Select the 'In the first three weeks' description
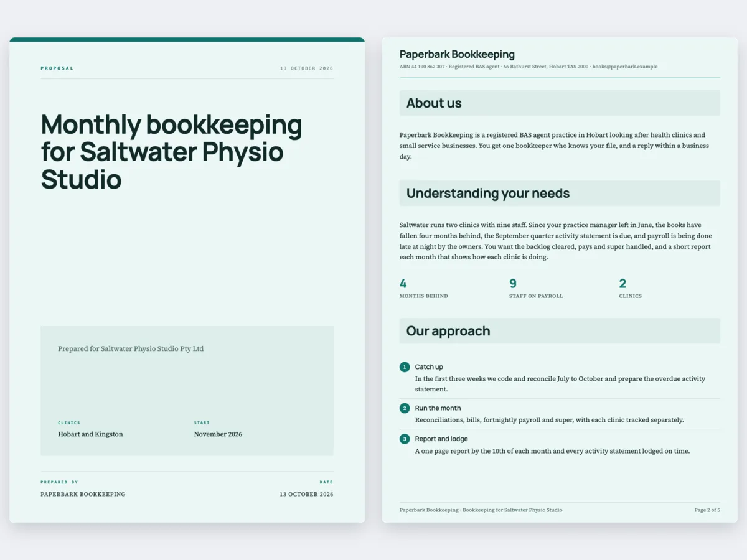This screenshot has height=560, width=747. (x=560, y=384)
